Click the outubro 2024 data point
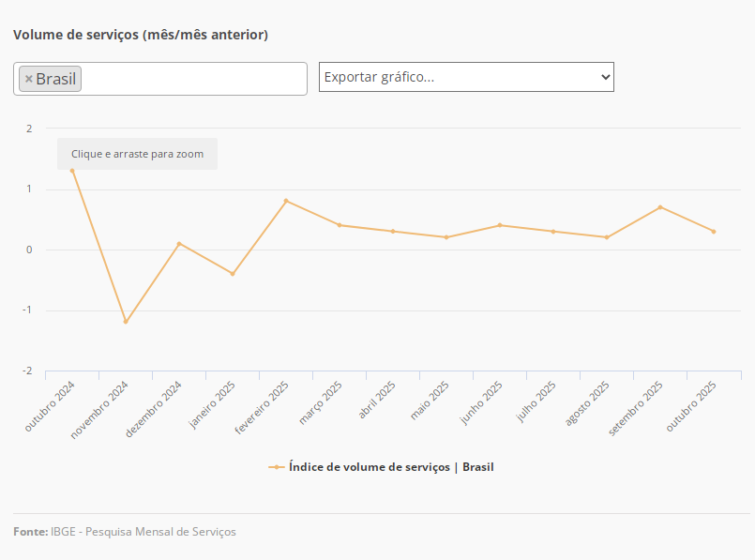The image size is (755, 560). [72, 171]
